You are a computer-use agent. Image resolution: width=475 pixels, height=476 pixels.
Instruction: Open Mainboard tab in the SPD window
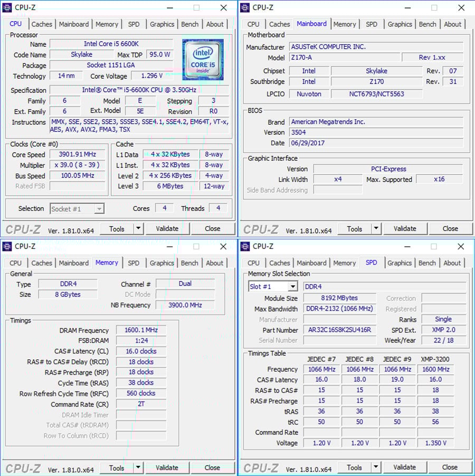312,263
